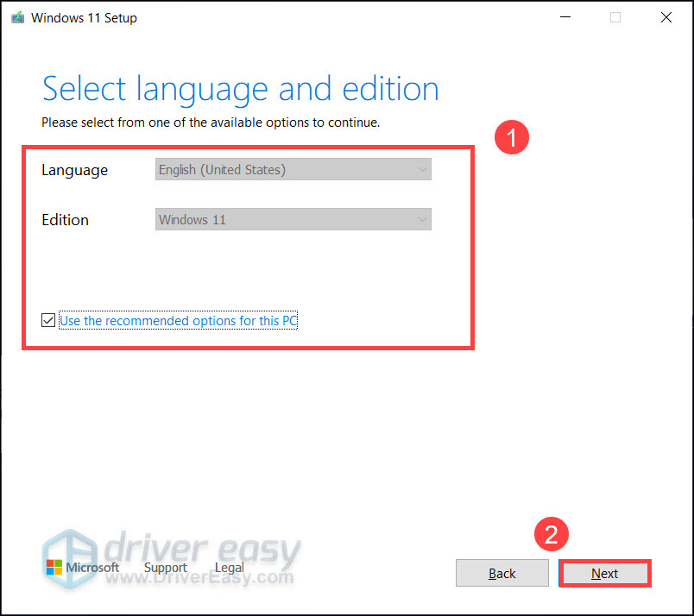Viewport: 694px width, 616px height.
Task: Click the red number 1 badge
Action: 510,139
